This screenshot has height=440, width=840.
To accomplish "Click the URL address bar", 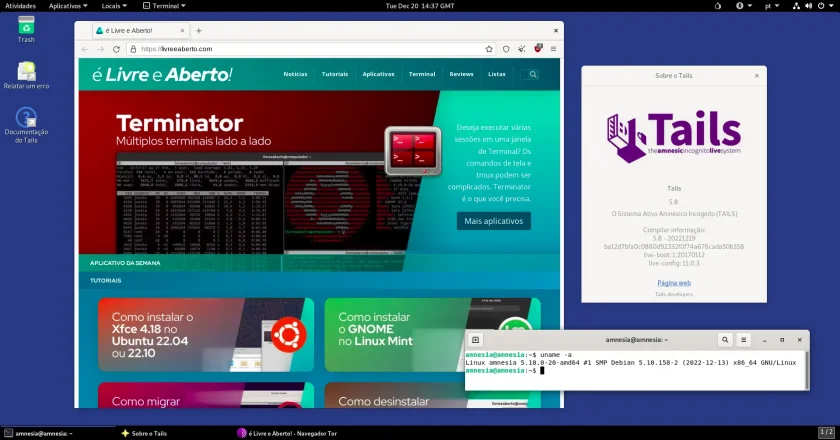I will point(311,49).
